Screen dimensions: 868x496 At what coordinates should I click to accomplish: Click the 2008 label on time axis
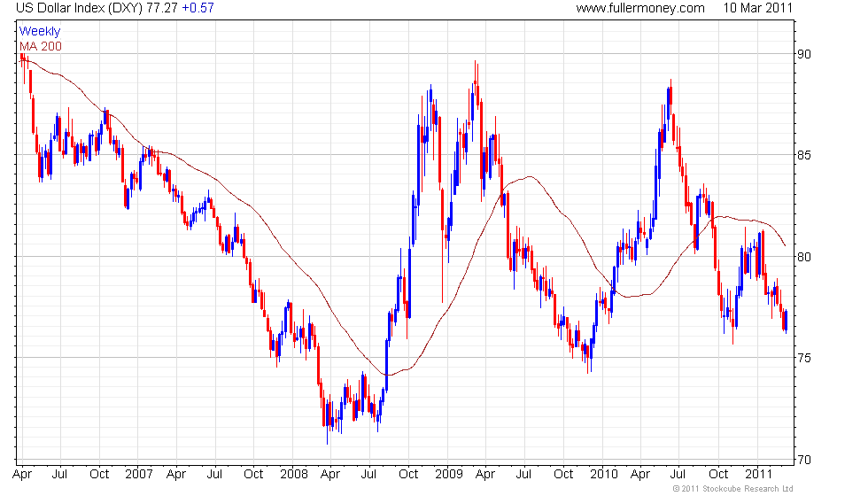click(x=293, y=475)
